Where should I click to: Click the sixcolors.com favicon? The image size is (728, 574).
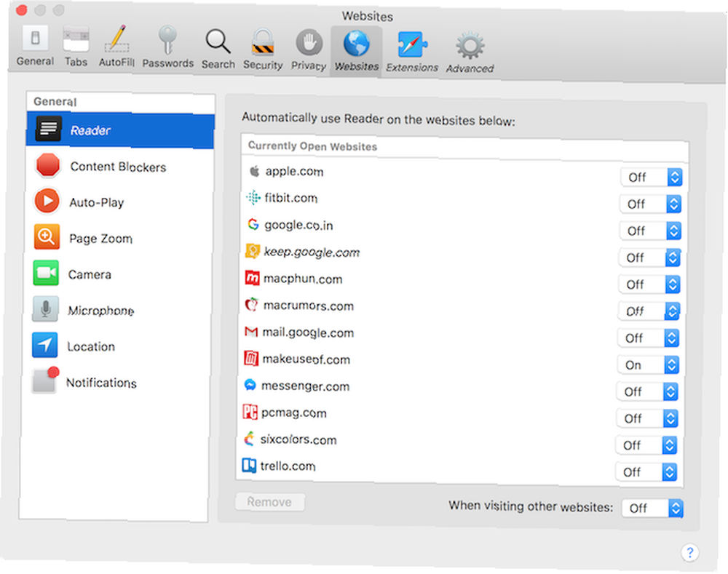coord(250,439)
